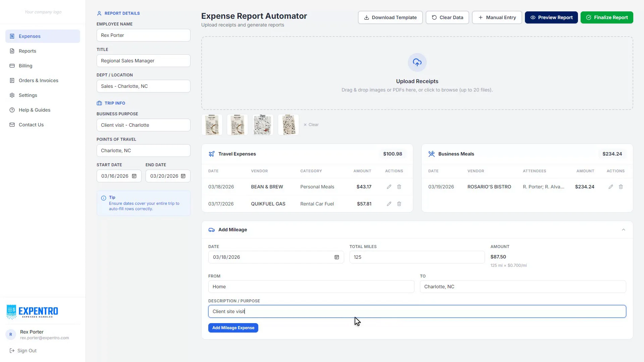The height and width of the screenshot is (362, 644).
Task: Open the Expenses sidebar section
Action: tap(43, 36)
